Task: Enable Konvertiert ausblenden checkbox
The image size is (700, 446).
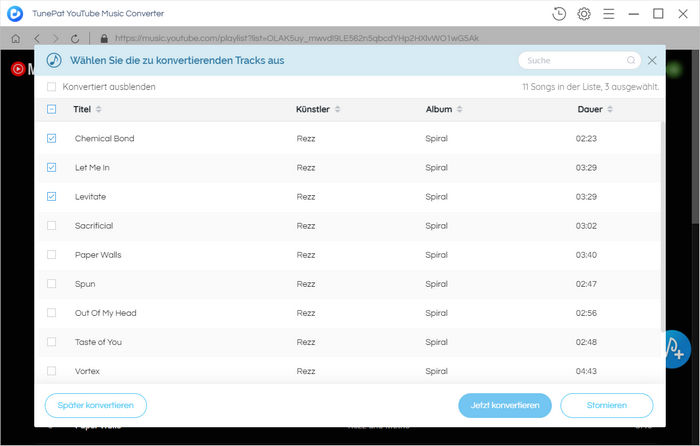Action: 52,87
